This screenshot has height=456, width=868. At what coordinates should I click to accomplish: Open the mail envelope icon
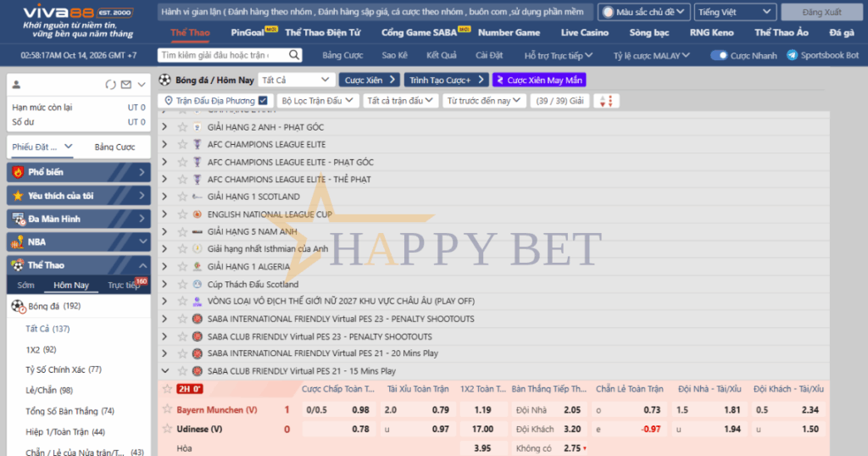[x=126, y=85]
